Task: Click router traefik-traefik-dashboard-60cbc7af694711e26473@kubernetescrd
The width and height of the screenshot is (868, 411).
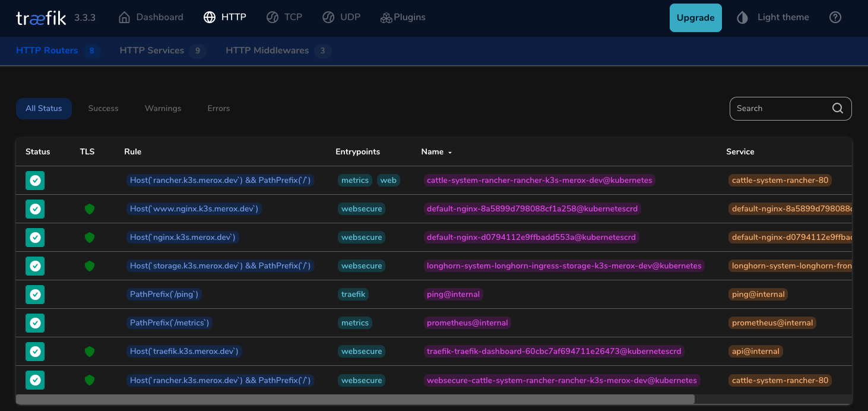Action: [554, 351]
